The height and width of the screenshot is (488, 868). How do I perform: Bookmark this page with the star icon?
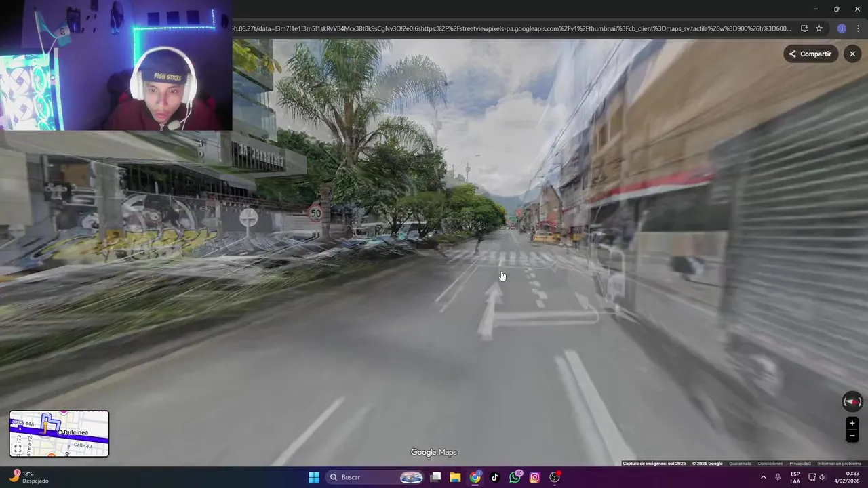[819, 28]
